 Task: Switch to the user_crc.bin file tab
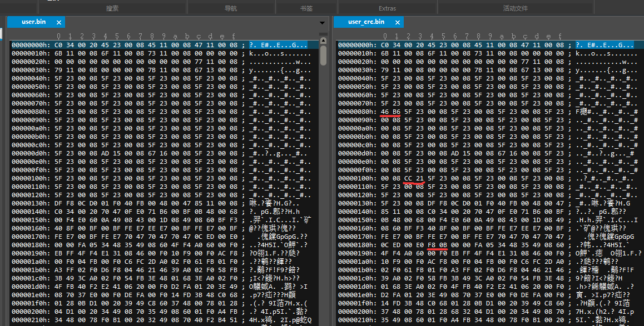[366, 22]
